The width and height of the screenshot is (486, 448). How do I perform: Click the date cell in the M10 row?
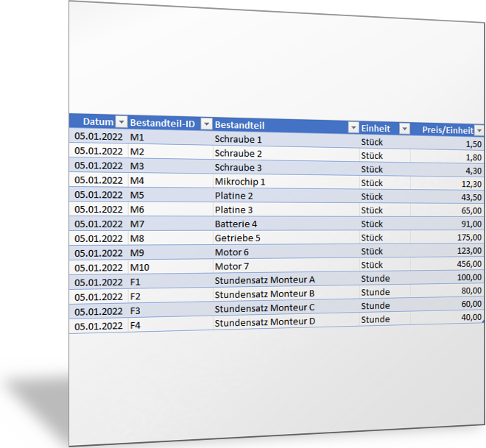click(x=99, y=268)
